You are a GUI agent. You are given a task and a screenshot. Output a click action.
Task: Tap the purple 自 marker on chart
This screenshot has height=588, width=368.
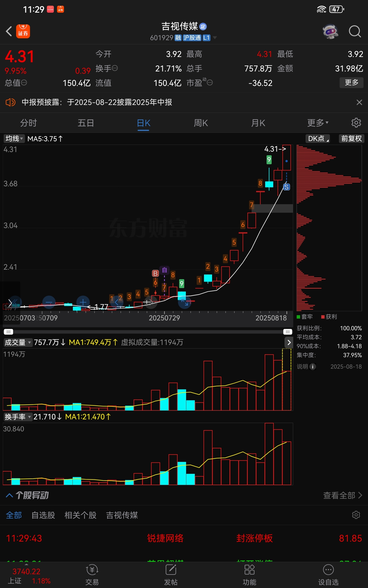[x=164, y=270]
